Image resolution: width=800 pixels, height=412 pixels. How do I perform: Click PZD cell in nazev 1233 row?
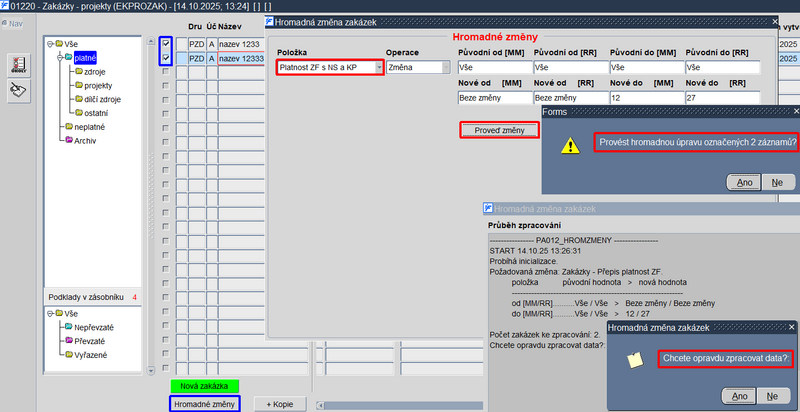pos(197,44)
